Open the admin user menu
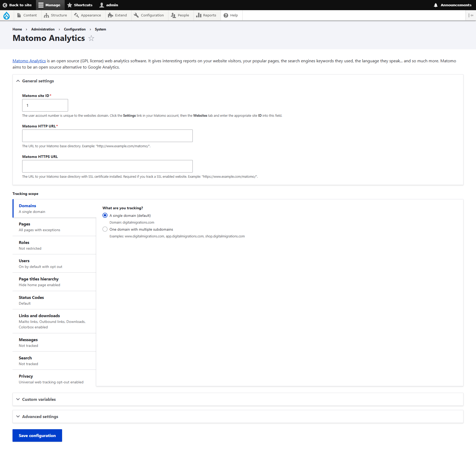Viewport: 476px width, 467px height. (109, 5)
